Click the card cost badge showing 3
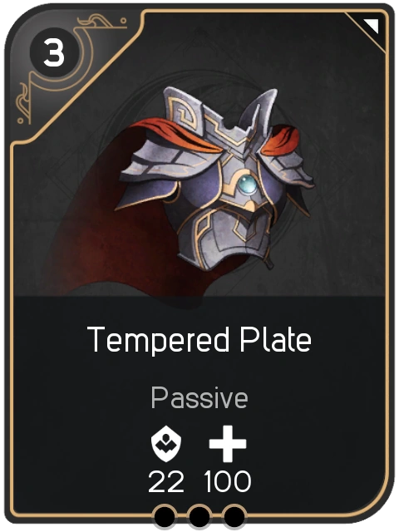 point(54,54)
